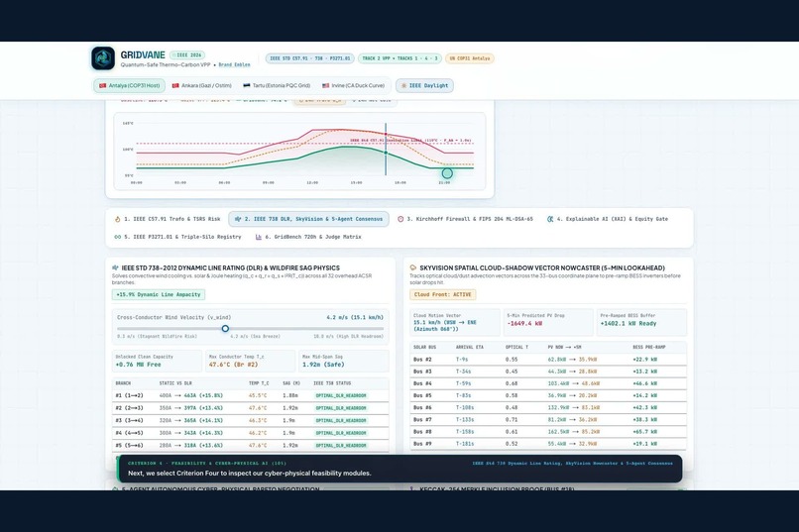Select the Bus #2 row
This screenshot has width=799, height=532.
point(548,360)
